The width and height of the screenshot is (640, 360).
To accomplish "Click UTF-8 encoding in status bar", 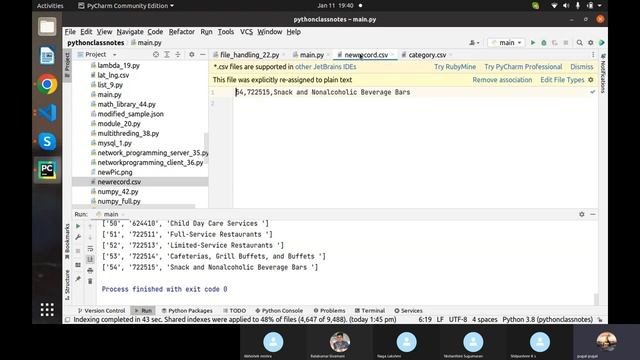I will pyautogui.click(x=458, y=320).
